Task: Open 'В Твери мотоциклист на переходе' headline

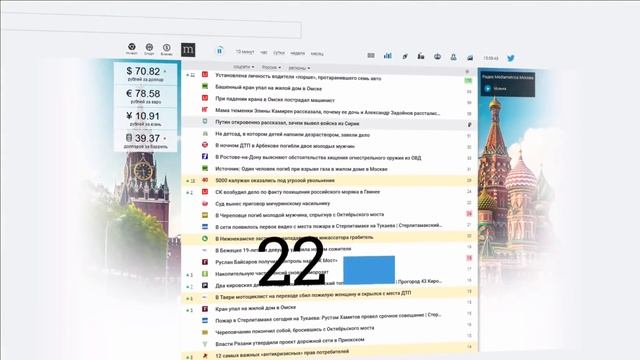Action: (x=313, y=295)
